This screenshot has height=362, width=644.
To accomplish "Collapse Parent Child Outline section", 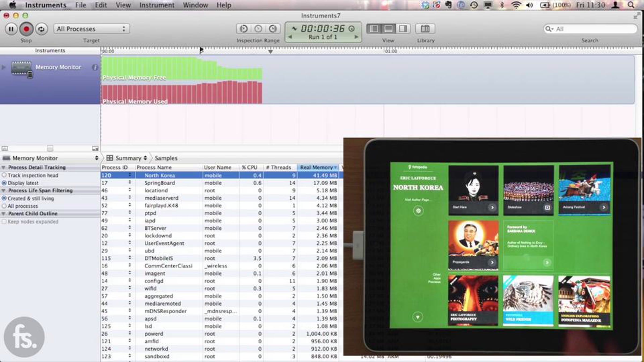I will click(3, 213).
